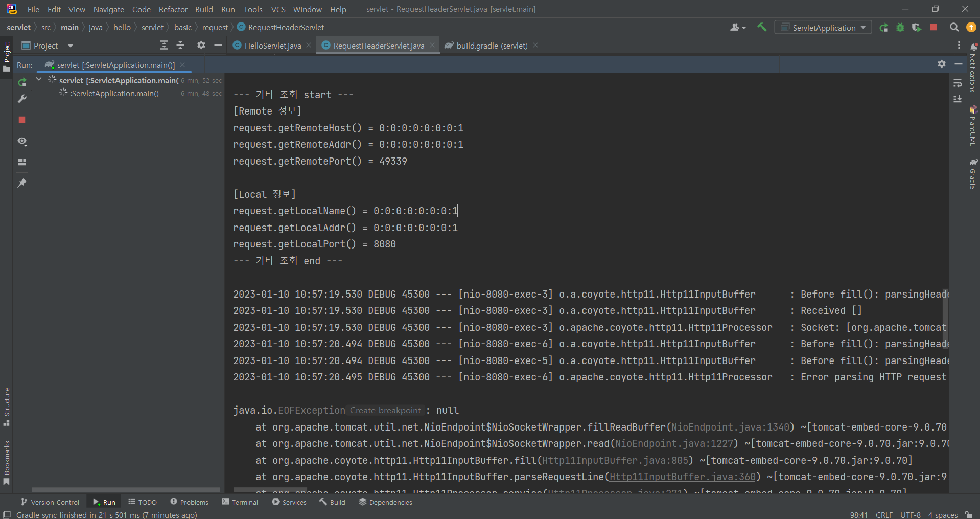Click horizontal scrollbar of Run tree
Screen dimensions: 980x519
(126, 490)
